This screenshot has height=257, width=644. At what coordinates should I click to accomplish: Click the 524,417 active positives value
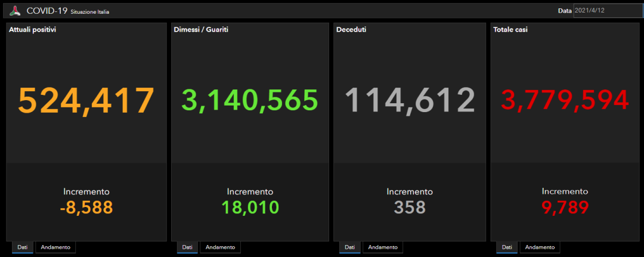[x=86, y=101]
